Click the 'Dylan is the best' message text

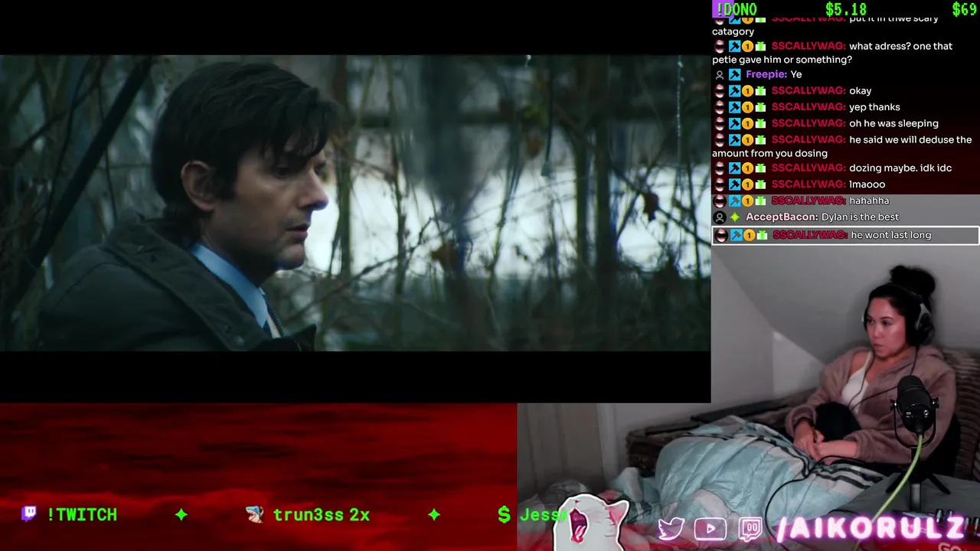pos(860,217)
